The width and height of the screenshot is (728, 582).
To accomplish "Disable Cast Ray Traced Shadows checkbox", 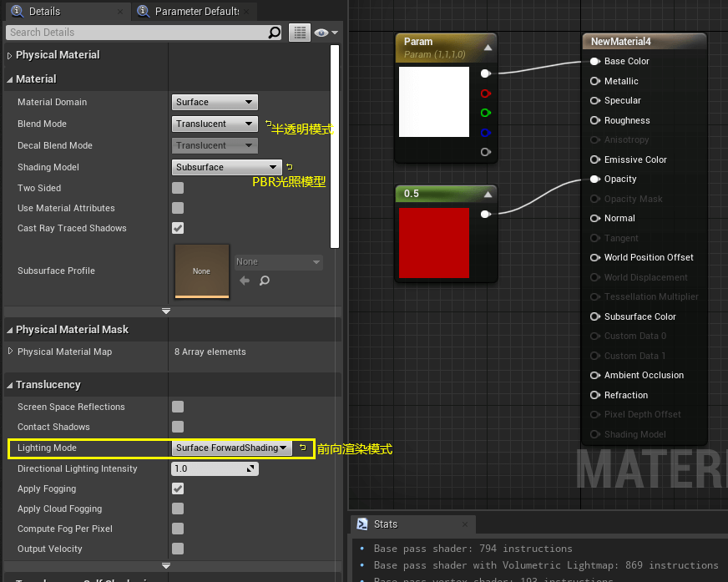I will [178, 228].
